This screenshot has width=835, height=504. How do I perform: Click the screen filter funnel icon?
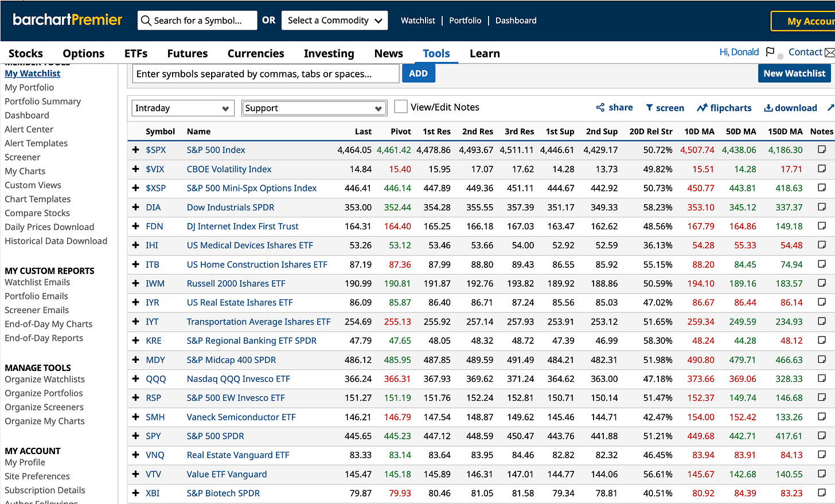649,108
